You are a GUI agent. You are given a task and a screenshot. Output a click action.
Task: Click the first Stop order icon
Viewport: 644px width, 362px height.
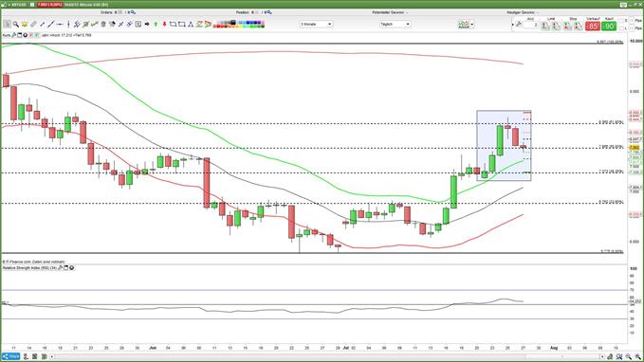pos(568,26)
